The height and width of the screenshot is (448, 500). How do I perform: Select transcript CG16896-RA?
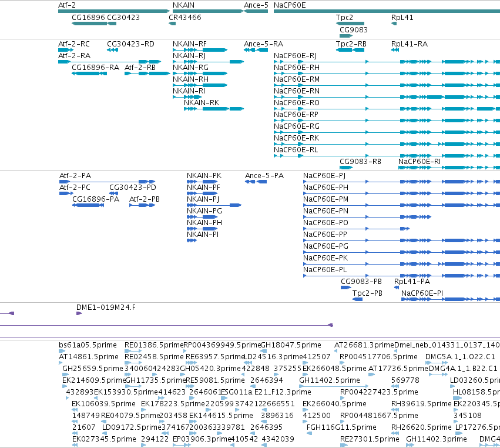pyautogui.click(x=95, y=68)
